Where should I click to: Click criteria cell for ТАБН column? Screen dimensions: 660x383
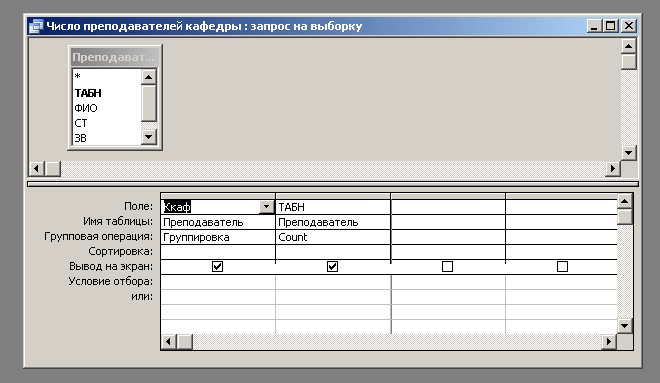(x=333, y=282)
